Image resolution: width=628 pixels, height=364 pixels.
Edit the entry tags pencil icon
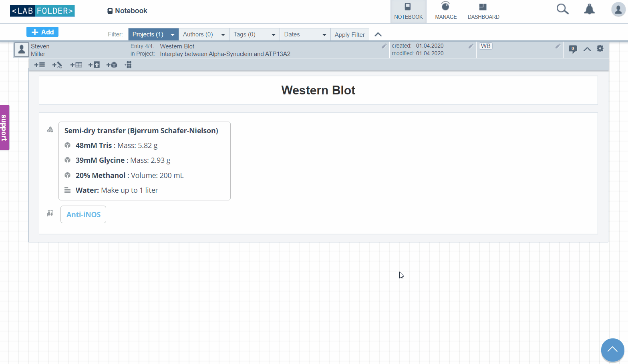558,46
